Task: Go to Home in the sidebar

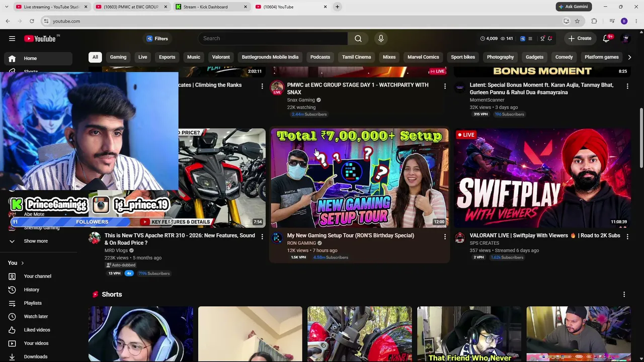Action: click(39, 58)
